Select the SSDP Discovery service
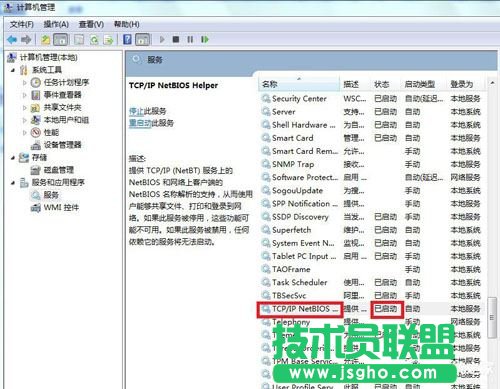The image size is (500, 389). point(372,217)
